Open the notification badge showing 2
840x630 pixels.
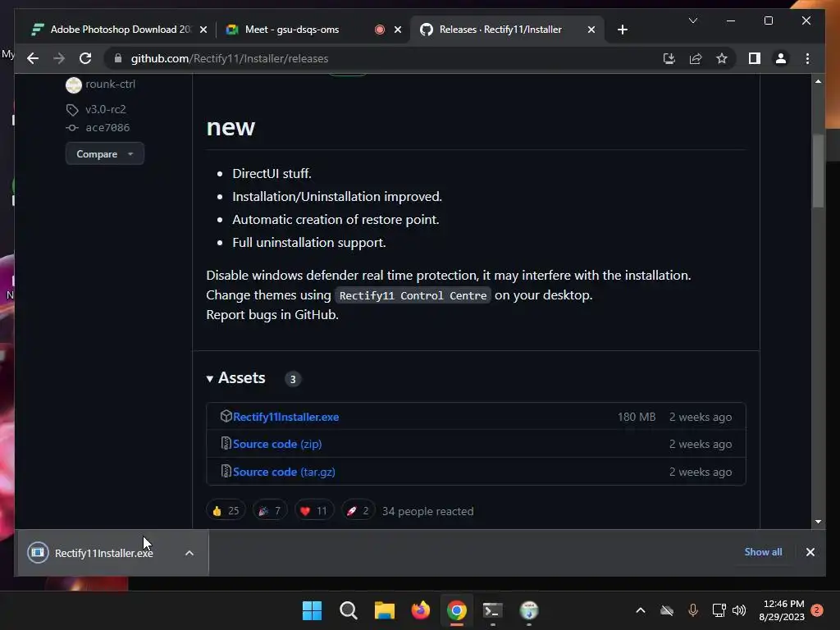[x=817, y=610]
